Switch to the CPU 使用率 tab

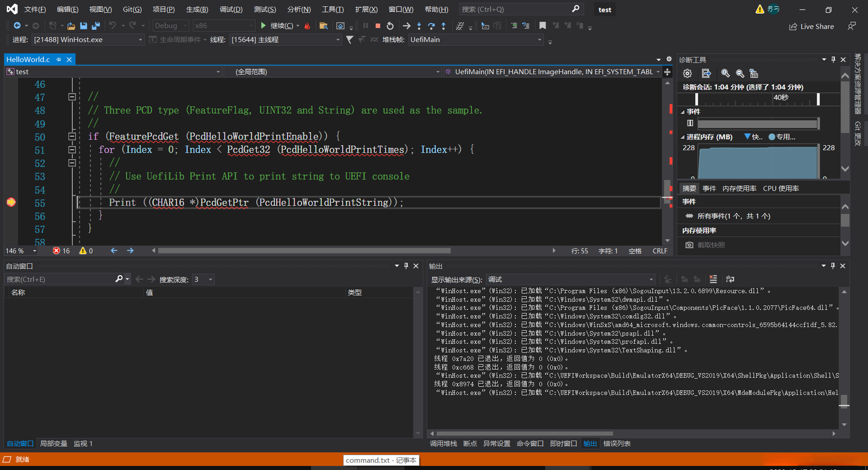coord(781,188)
